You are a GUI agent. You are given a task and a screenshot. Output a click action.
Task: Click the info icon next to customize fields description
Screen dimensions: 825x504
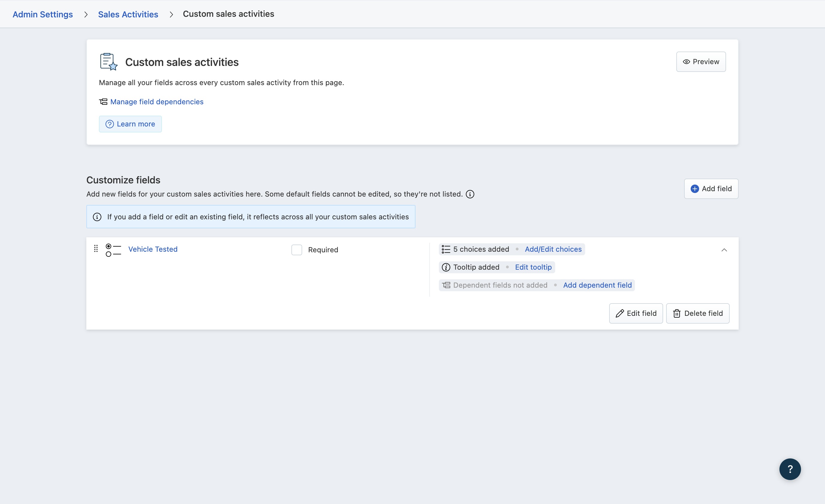(x=470, y=194)
